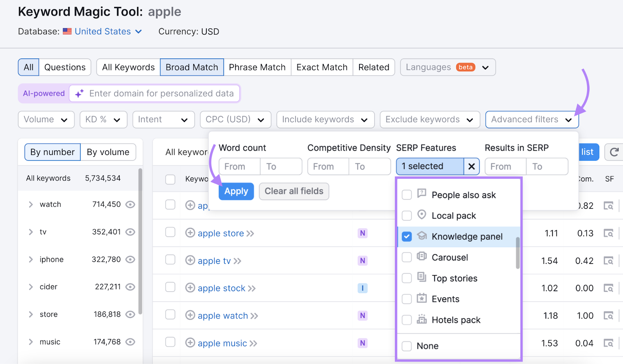Click the Word count From input field

pos(239,166)
